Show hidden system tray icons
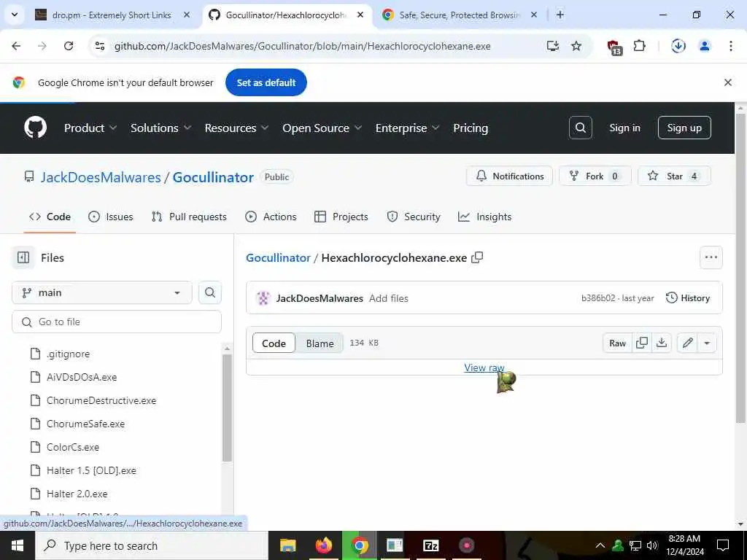The height and width of the screenshot is (560, 747). (x=600, y=545)
